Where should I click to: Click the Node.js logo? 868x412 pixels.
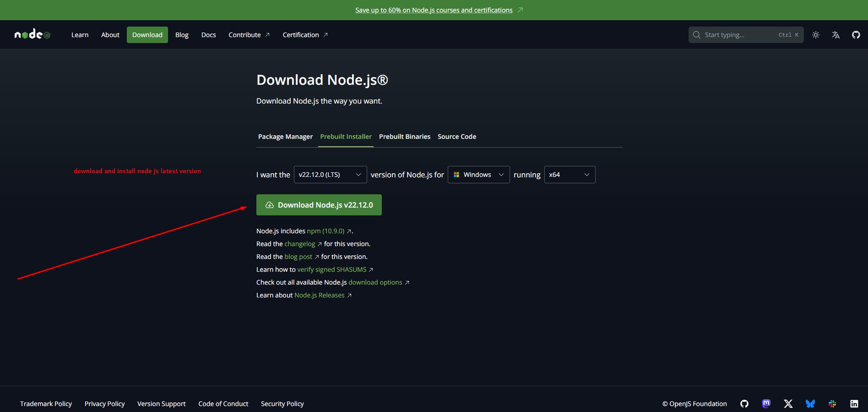pyautogui.click(x=32, y=34)
